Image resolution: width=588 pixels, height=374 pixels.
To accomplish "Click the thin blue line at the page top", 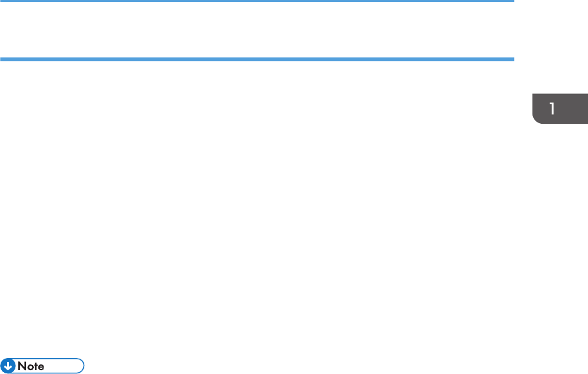I will [x=257, y=1].
